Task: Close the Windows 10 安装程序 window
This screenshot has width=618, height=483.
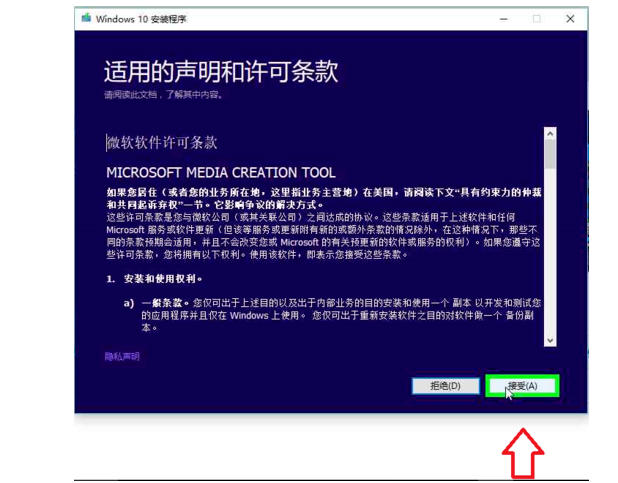Action: coord(569,18)
